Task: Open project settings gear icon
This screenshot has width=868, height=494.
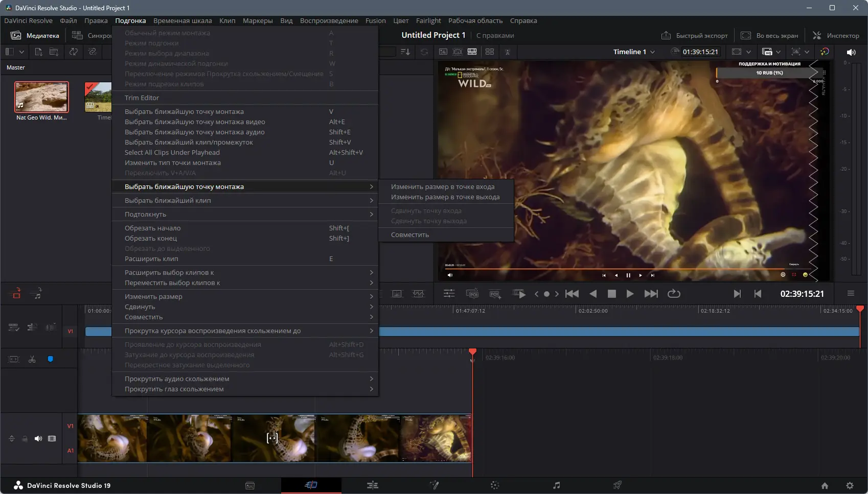Action: tap(850, 486)
